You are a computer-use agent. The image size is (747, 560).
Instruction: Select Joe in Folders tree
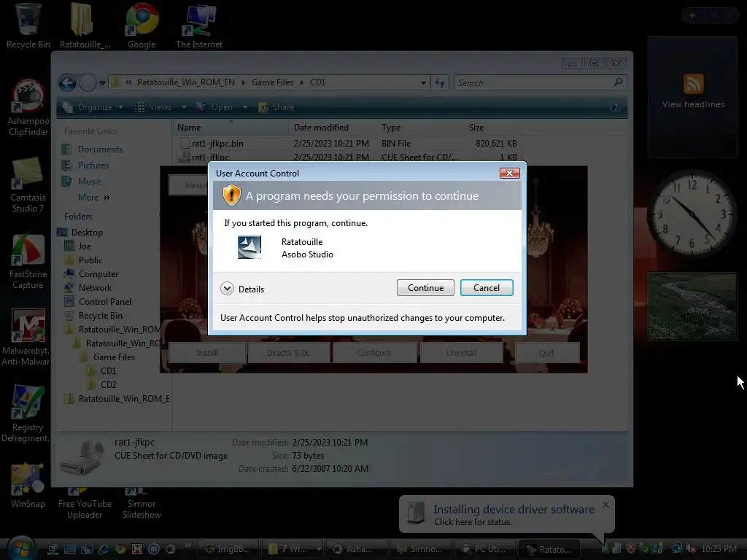(x=78, y=246)
